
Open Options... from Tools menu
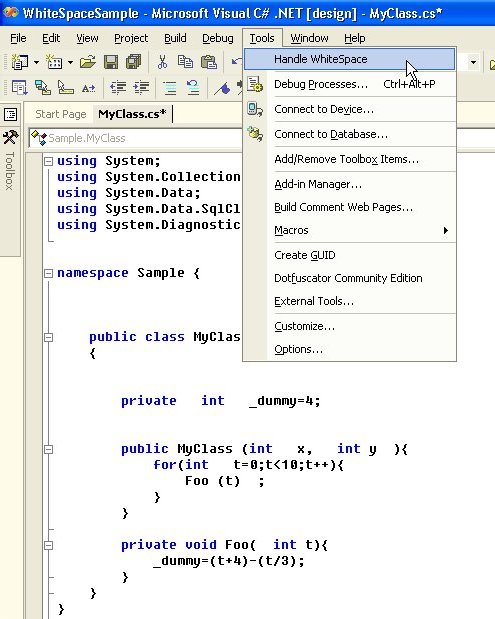[350, 349]
